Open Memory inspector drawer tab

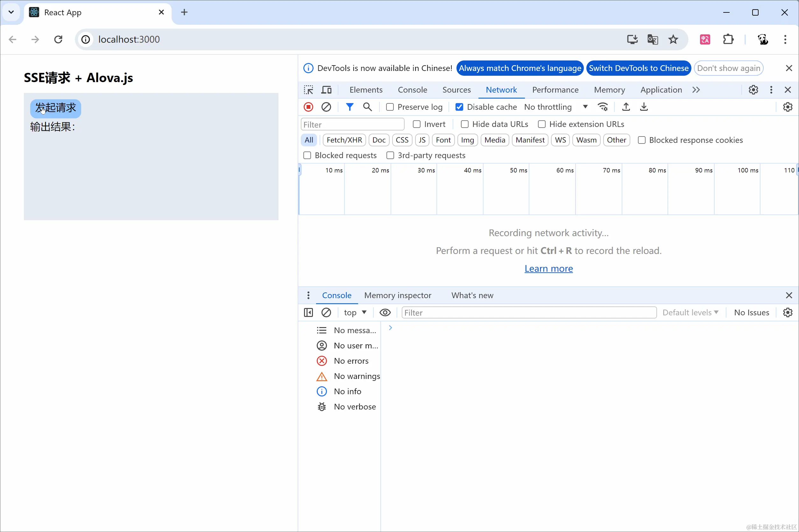click(398, 296)
